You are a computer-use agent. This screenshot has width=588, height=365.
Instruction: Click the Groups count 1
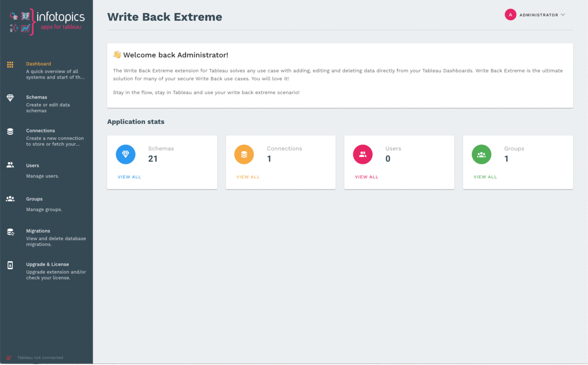(x=506, y=159)
